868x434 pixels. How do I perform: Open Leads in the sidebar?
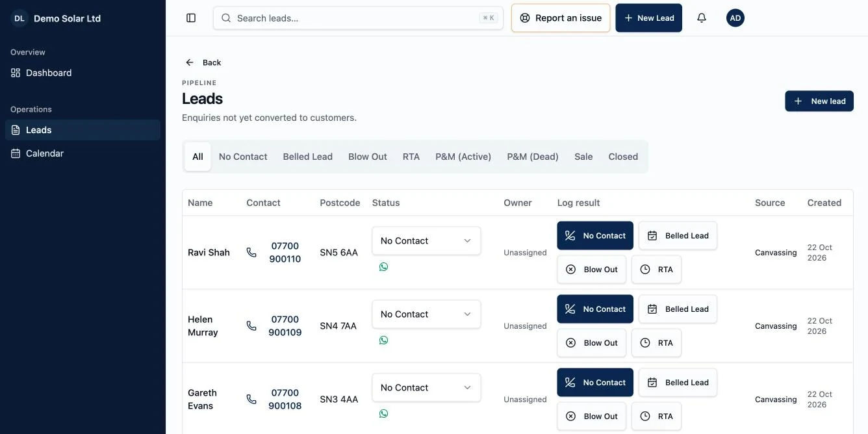[83, 130]
